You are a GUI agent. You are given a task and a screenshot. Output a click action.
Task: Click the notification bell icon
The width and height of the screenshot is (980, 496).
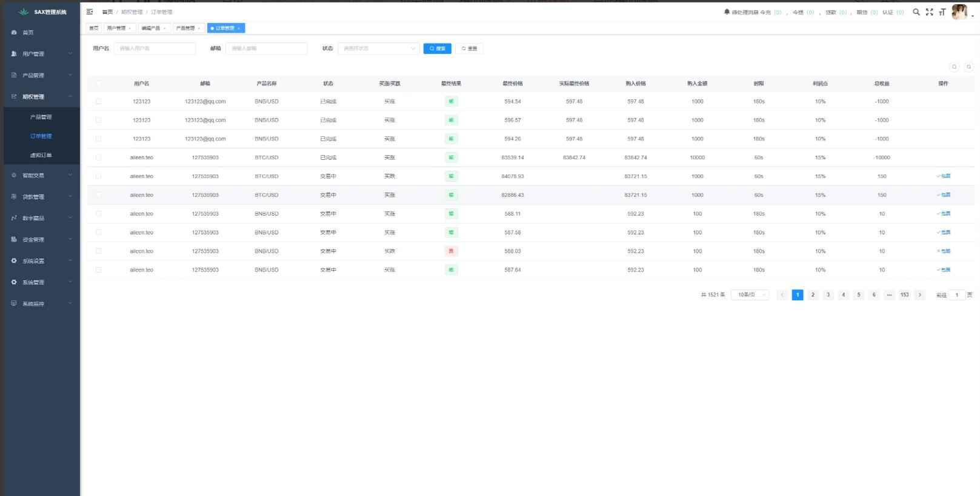(727, 12)
